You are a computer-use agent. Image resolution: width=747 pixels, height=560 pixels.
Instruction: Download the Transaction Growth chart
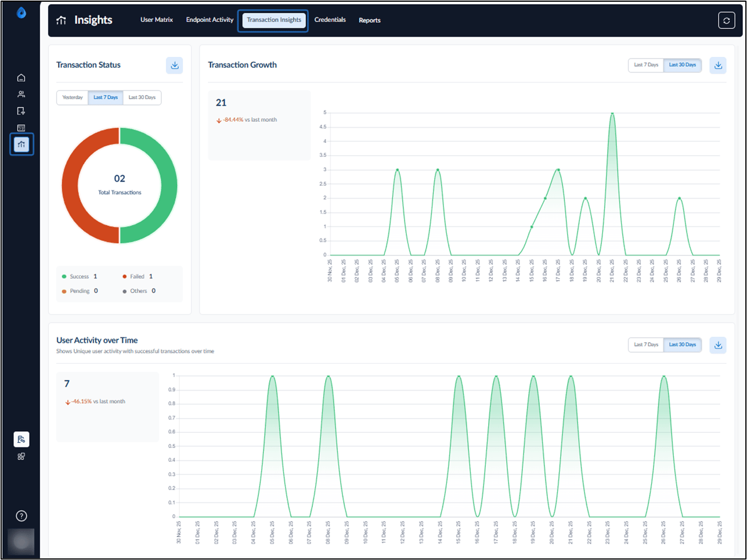718,66
